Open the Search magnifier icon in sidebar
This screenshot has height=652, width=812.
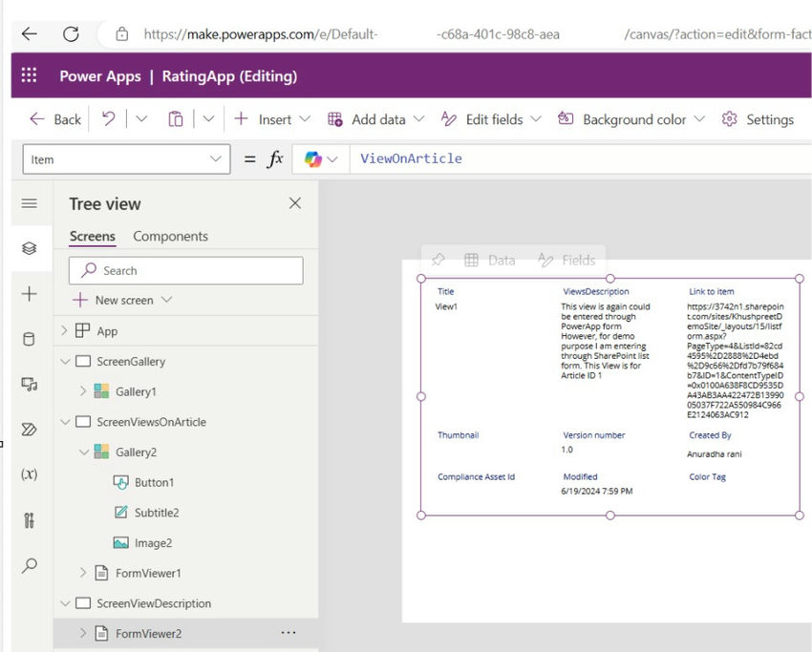(x=29, y=565)
